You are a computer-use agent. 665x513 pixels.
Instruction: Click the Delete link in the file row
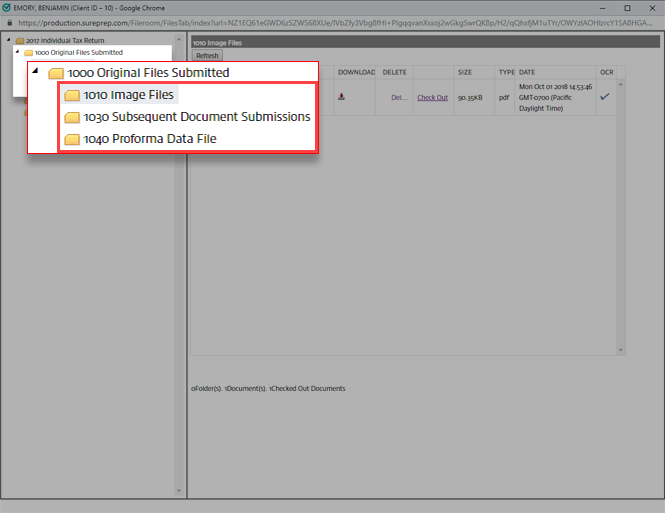pyautogui.click(x=397, y=97)
